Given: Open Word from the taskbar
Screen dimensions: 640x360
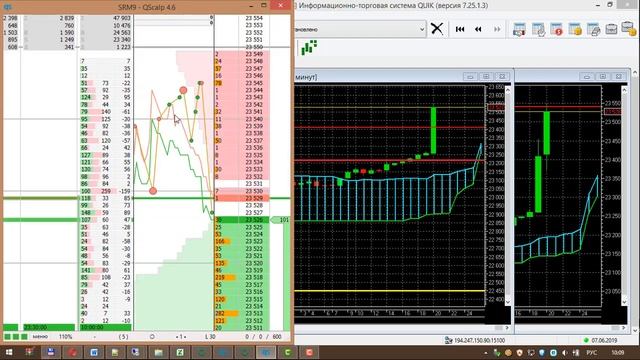Looking at the screenshot, I should pos(94,352).
